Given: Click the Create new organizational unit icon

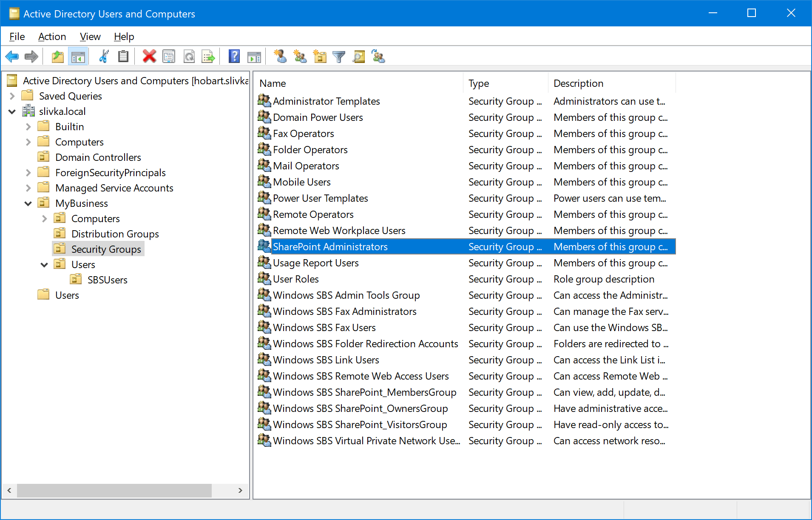Looking at the screenshot, I should tap(320, 56).
